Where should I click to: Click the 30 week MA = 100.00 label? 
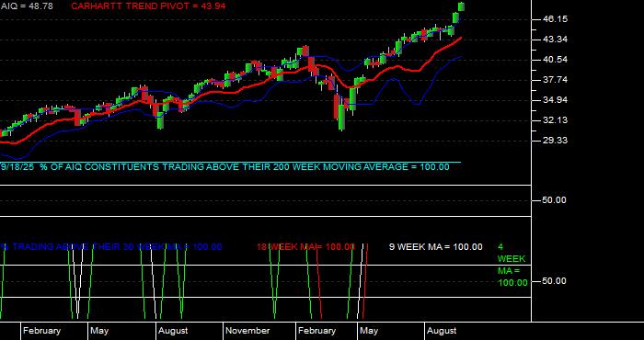(x=111, y=247)
